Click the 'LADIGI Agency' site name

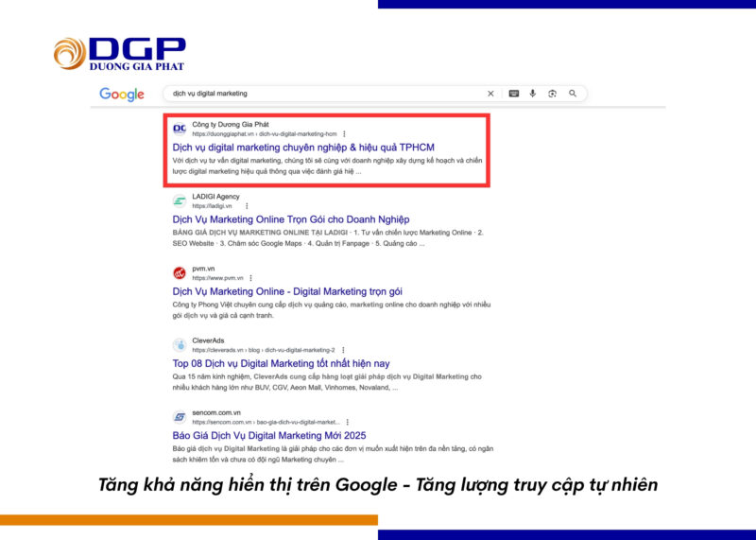pos(215,197)
